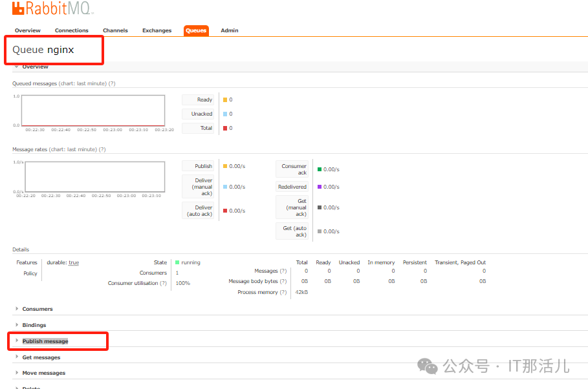The width and height of the screenshot is (588, 389).
Task: Open help (?) for Process memory
Action: tap(283, 292)
